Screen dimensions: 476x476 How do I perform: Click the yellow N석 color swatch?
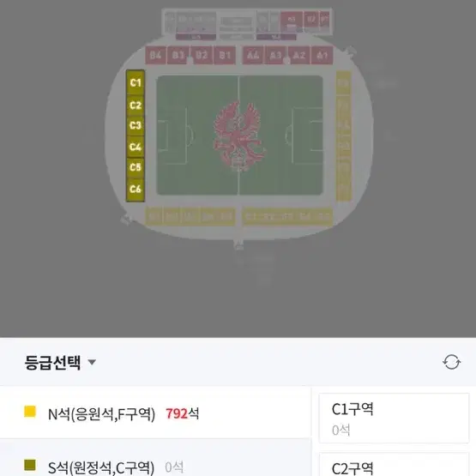coord(30,412)
